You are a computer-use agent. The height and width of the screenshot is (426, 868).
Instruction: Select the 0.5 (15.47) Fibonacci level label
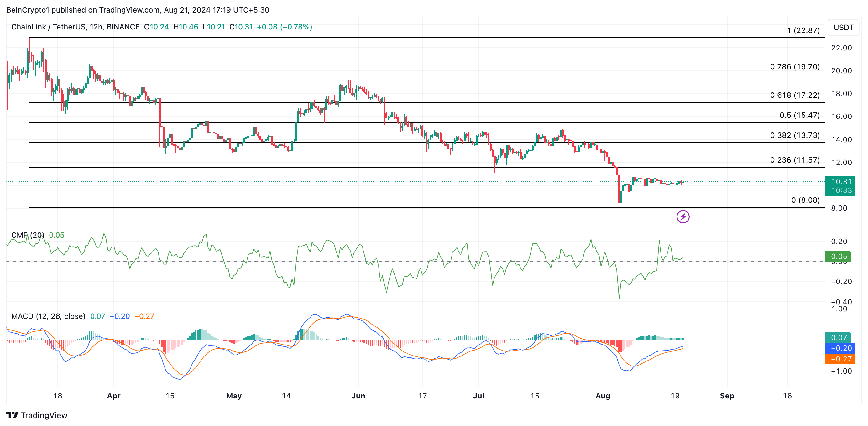pyautogui.click(x=799, y=115)
